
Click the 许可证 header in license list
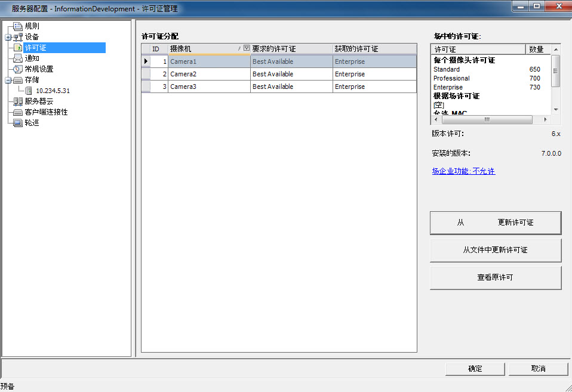tap(478, 50)
